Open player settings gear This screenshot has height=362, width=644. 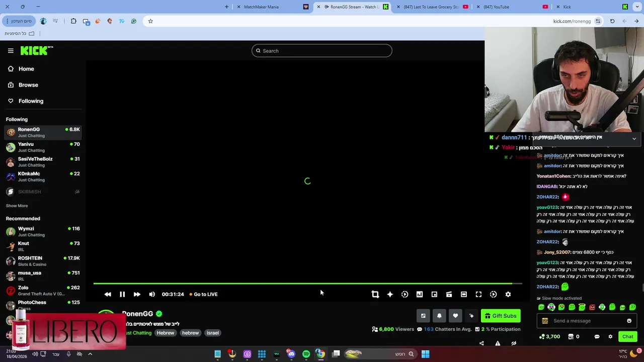[508, 294]
